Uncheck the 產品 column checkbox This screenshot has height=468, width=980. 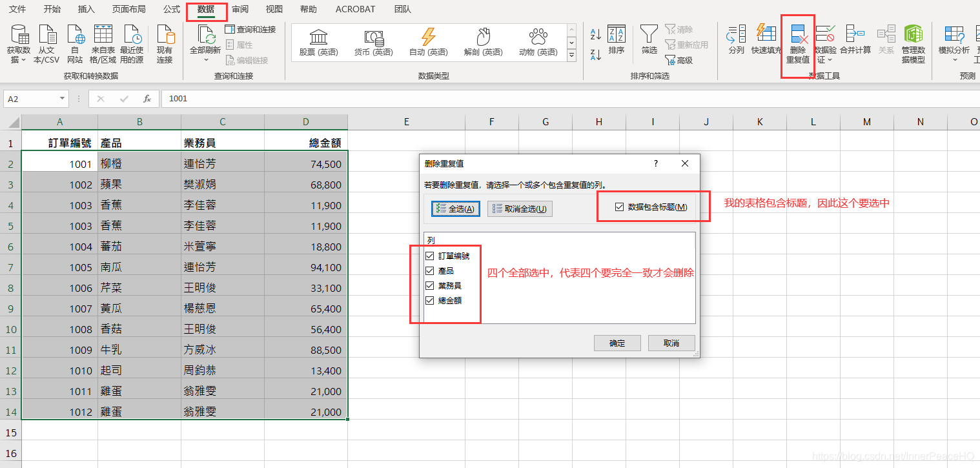430,270
